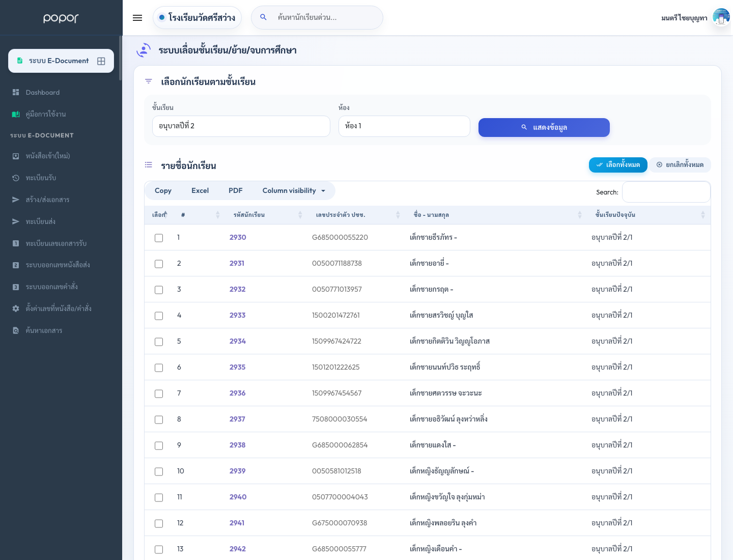733x560 pixels.
Task: Click grid icon beside ระบบ E-Document
Action: [101, 61]
